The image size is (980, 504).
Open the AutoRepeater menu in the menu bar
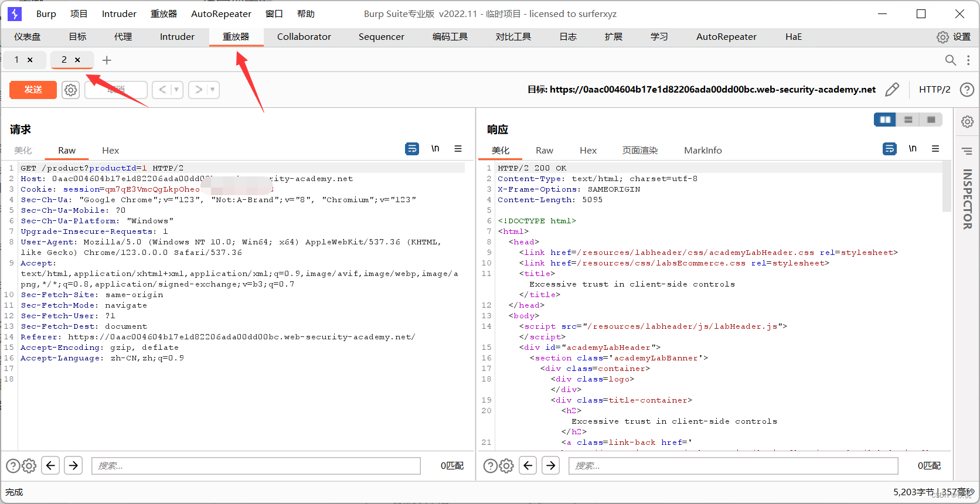click(x=221, y=13)
